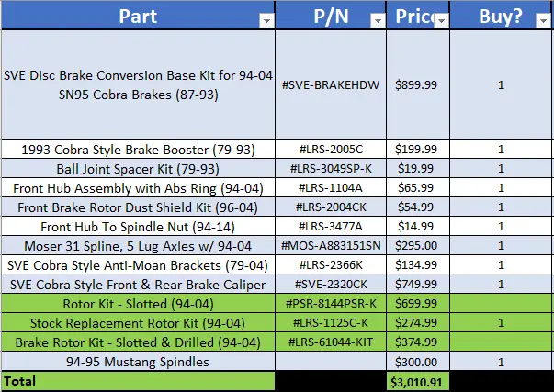
Task: Click the empty Buy? cell for Rotor Kit - Slotted
Action: coord(501,303)
